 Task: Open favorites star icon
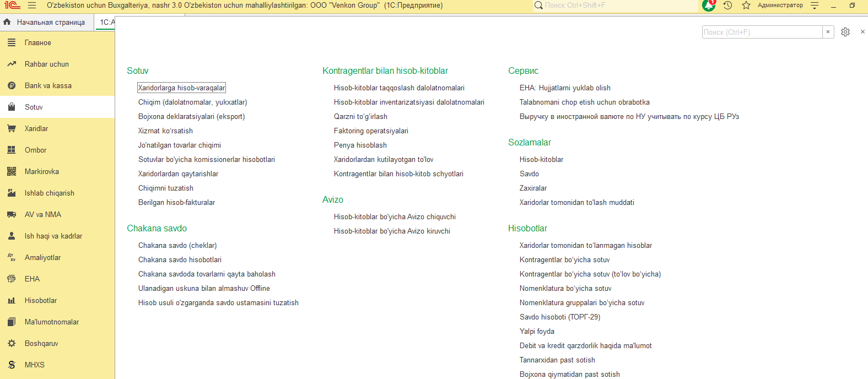pos(746,6)
